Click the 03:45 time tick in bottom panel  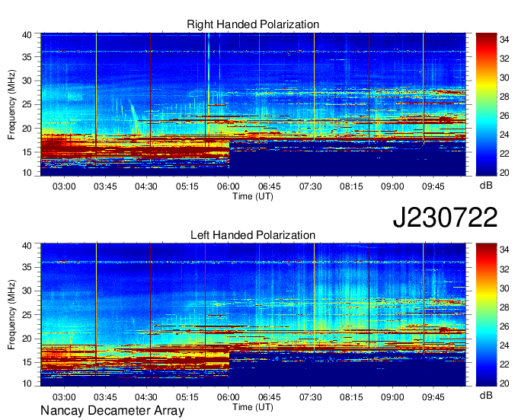click(x=105, y=397)
